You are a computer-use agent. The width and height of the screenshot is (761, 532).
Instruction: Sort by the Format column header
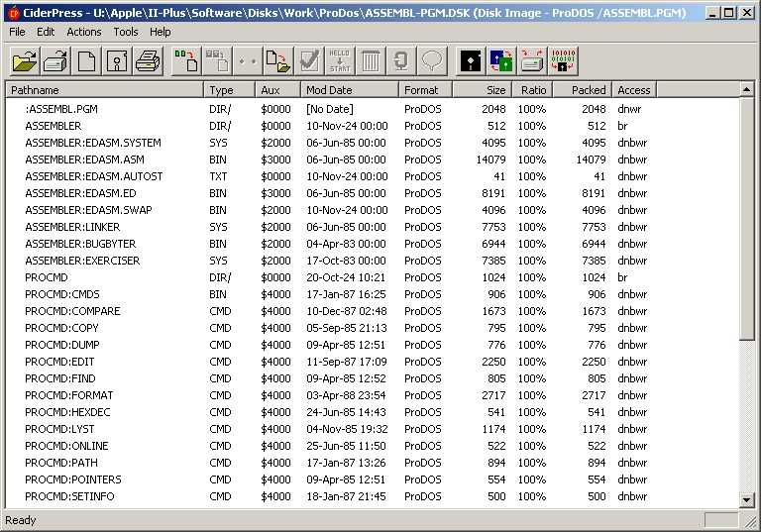tap(426, 90)
